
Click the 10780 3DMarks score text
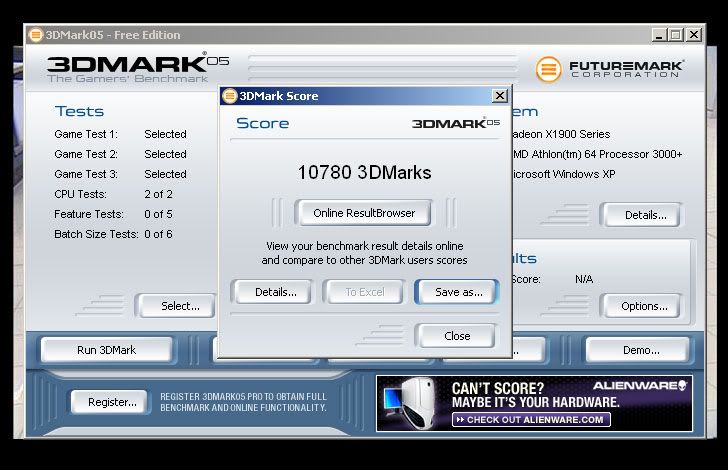(364, 172)
